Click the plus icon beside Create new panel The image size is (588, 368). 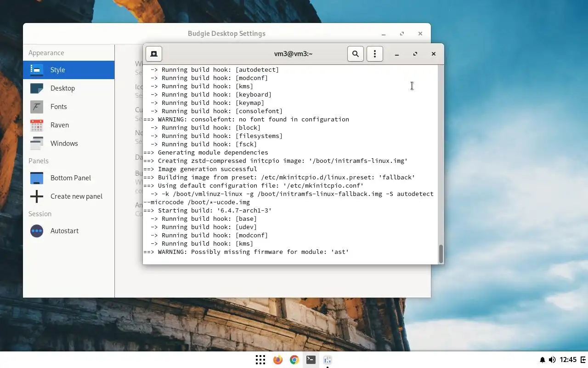[x=37, y=196]
